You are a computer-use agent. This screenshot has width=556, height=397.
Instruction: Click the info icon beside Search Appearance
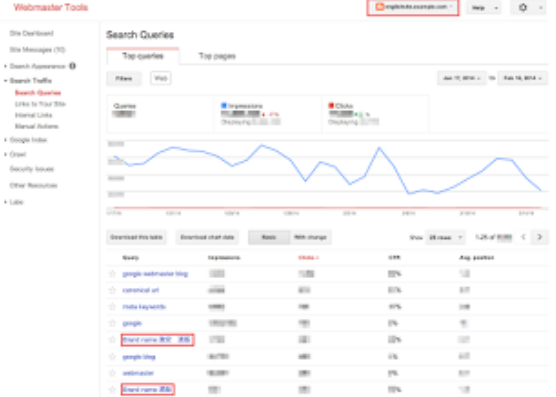pos(72,66)
